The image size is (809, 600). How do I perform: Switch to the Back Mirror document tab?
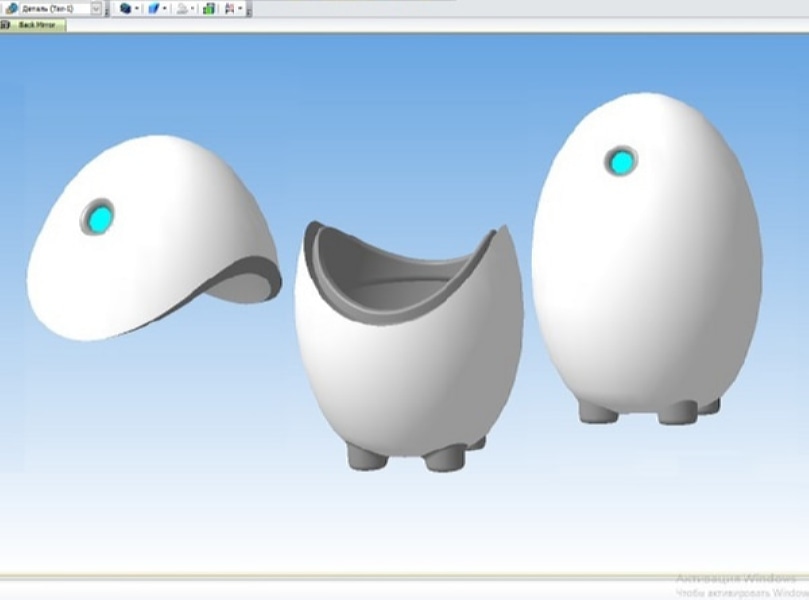(x=33, y=25)
